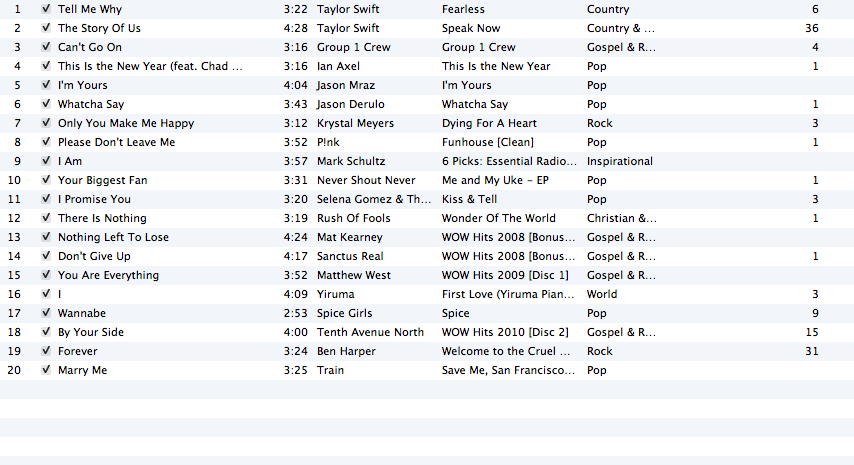The width and height of the screenshot is (854, 465).
Task: Click the album Speak Now
Action: point(471,28)
